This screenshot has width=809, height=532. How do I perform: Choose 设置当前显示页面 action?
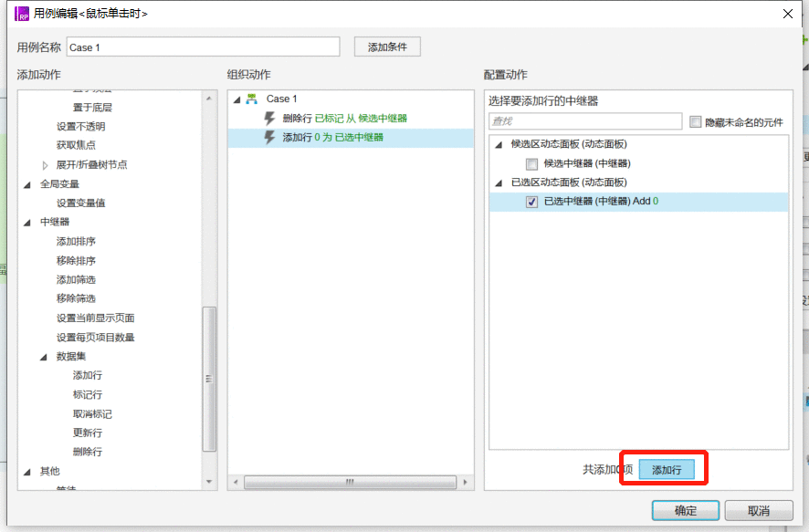(96, 318)
